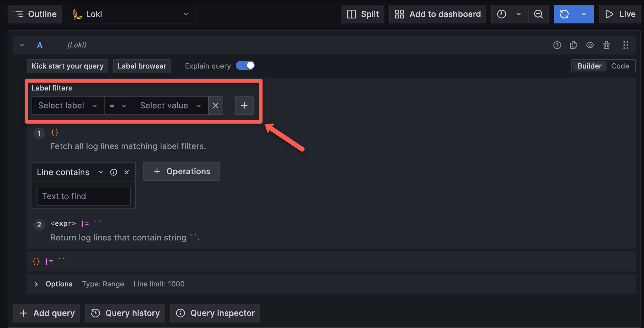Image resolution: width=644 pixels, height=328 pixels.
Task: Open the Loki data source picker
Action: pyautogui.click(x=131, y=14)
